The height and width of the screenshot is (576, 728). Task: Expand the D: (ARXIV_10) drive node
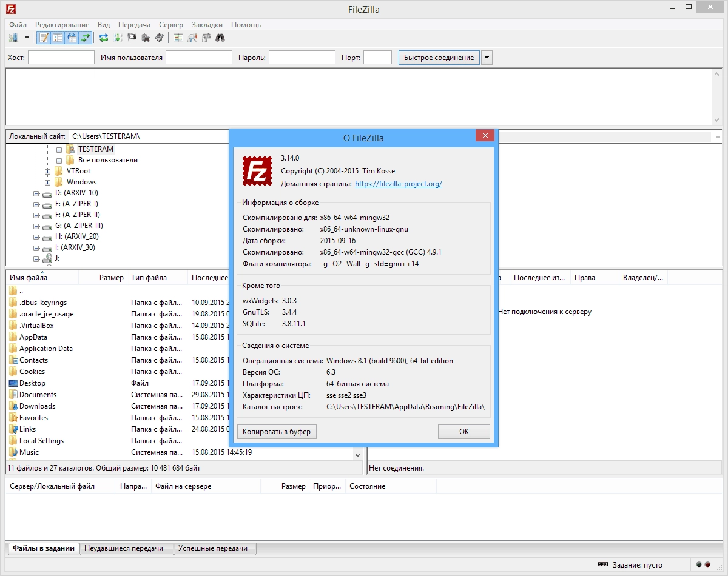click(x=36, y=193)
